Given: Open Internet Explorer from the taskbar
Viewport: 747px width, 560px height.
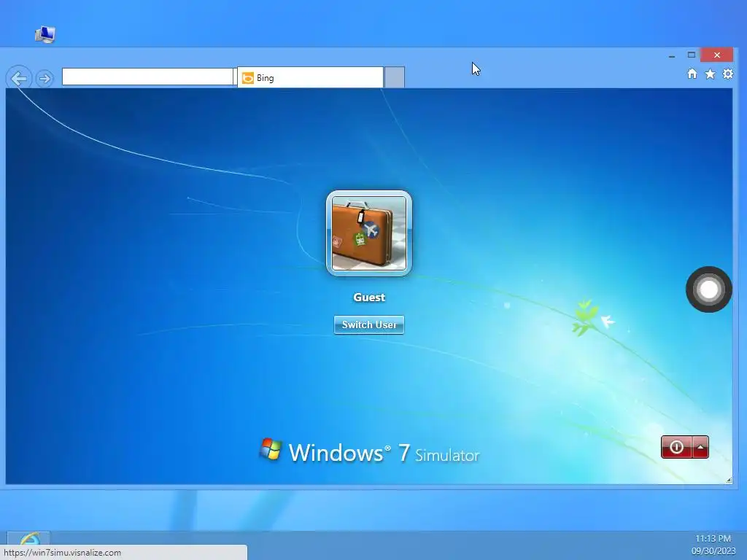Looking at the screenshot, I should pyautogui.click(x=28, y=539).
